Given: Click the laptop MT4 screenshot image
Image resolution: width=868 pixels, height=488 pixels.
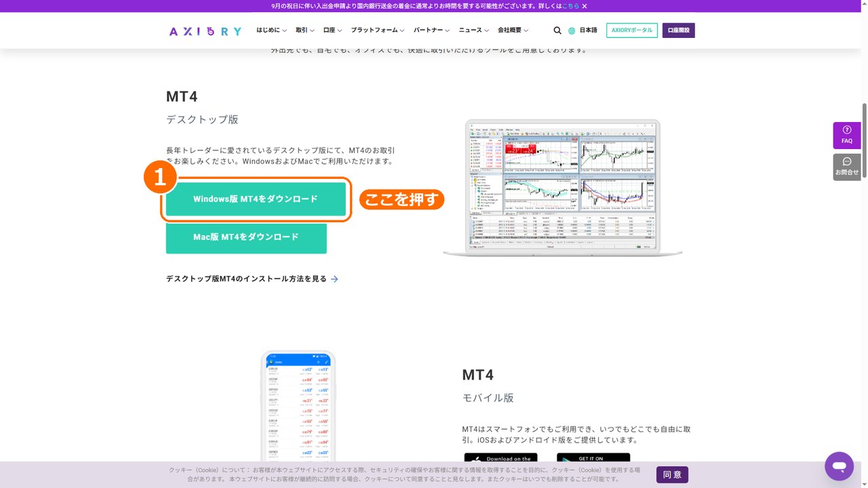Looking at the screenshot, I should 563,188.
